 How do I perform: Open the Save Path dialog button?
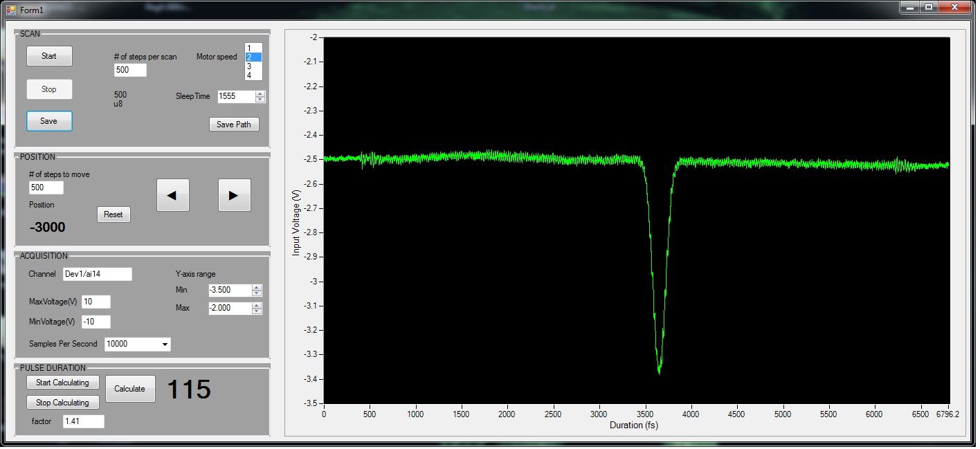tap(234, 125)
